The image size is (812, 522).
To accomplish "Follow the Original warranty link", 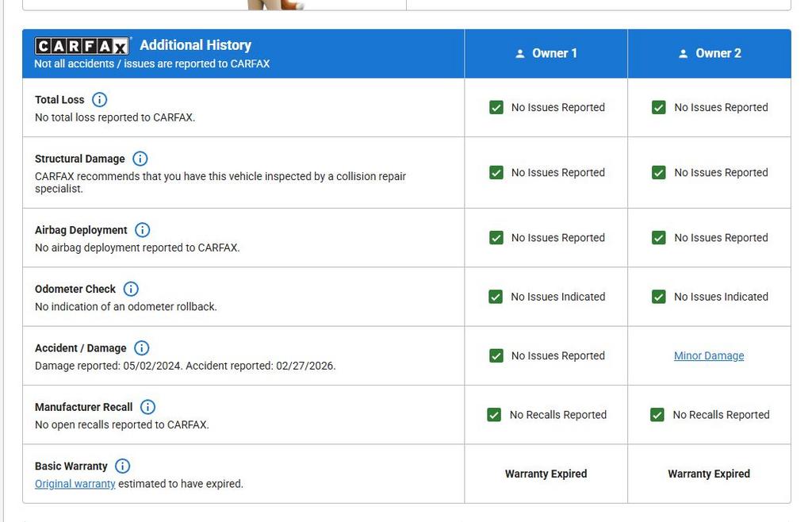I will 75,484.
